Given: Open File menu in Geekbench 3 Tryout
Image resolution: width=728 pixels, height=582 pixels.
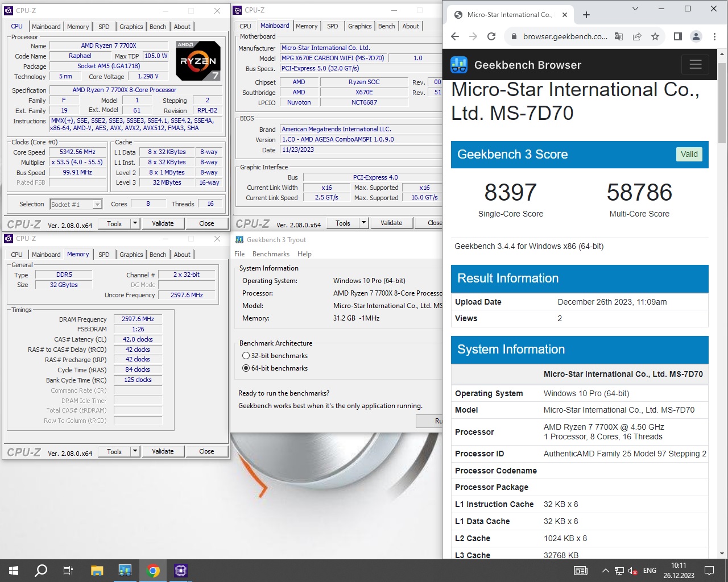Looking at the screenshot, I should [239, 254].
